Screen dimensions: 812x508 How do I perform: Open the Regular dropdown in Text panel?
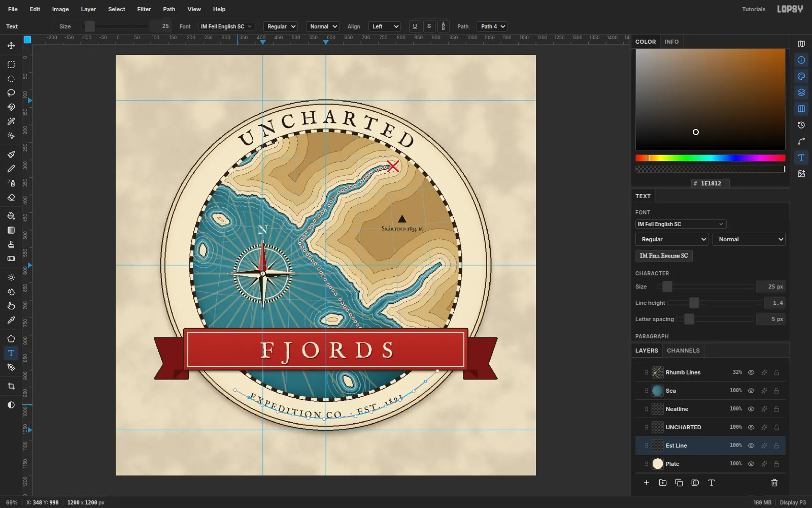click(x=671, y=239)
